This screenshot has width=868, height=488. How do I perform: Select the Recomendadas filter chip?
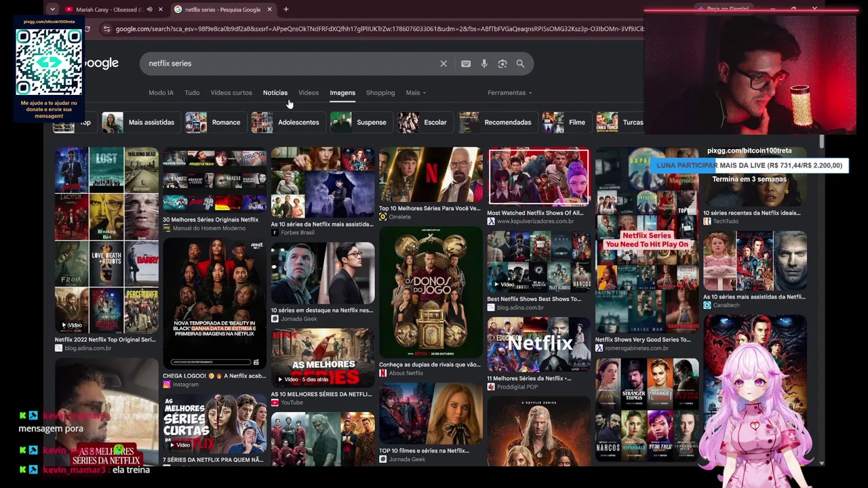[x=496, y=123]
